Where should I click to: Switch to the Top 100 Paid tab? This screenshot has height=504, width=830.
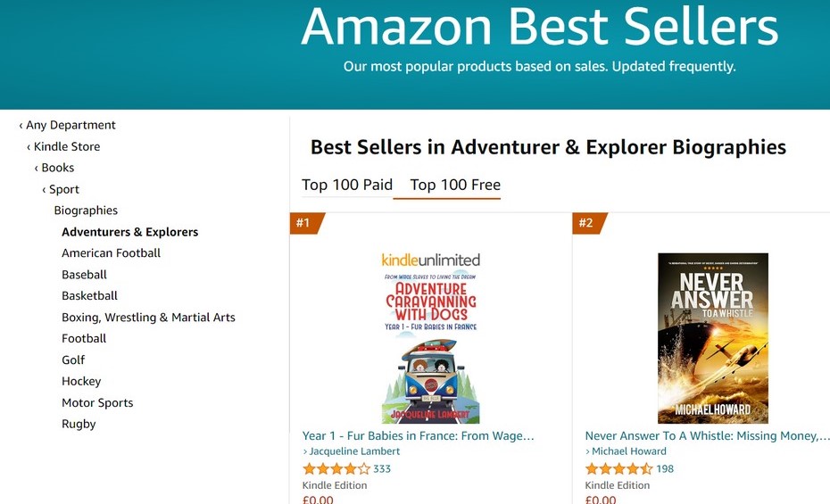click(x=347, y=185)
